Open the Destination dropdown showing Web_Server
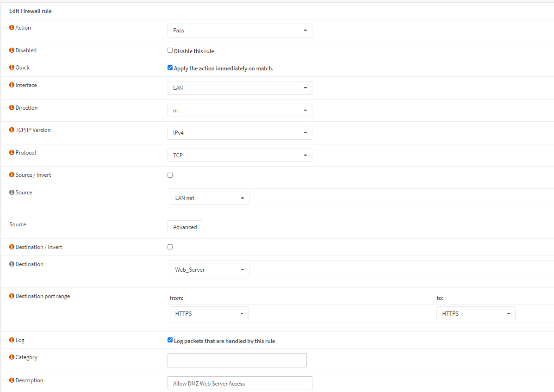 pos(210,270)
